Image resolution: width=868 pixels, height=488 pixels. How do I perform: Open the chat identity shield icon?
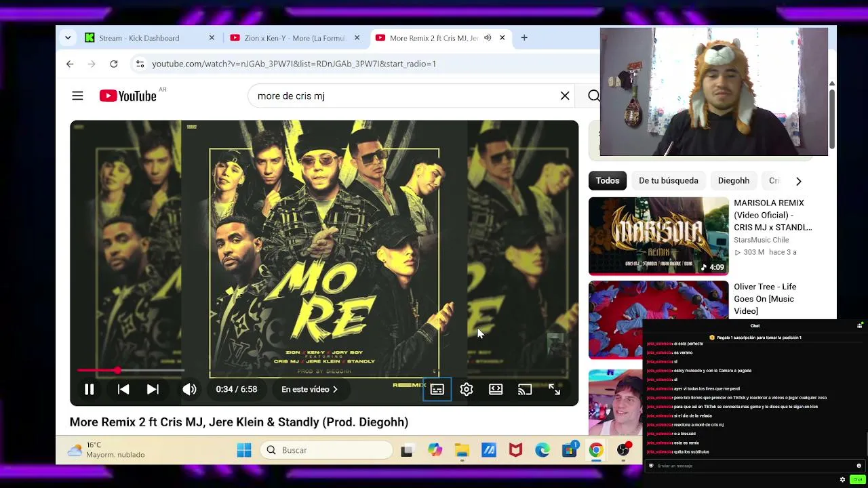pyautogui.click(x=651, y=466)
